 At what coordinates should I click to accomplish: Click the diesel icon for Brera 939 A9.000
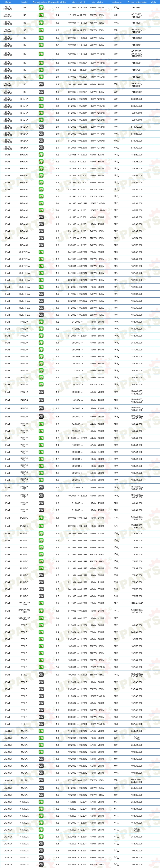click(41, 148)
